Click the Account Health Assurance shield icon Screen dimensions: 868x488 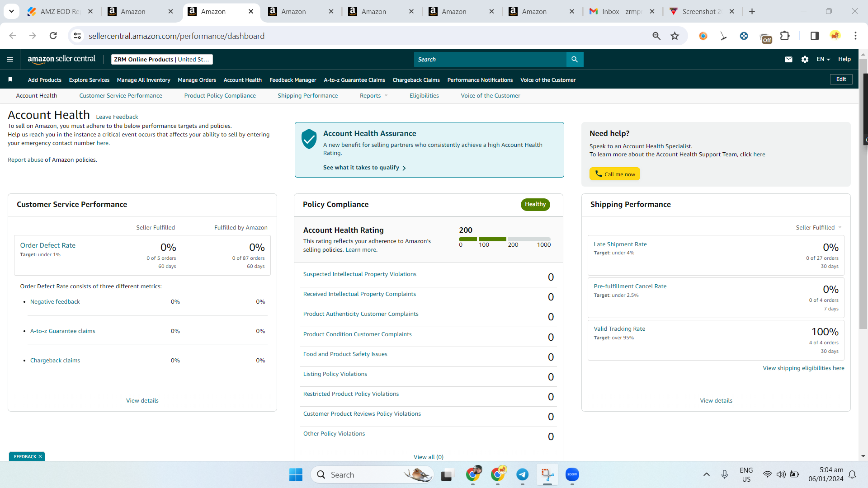pos(309,139)
